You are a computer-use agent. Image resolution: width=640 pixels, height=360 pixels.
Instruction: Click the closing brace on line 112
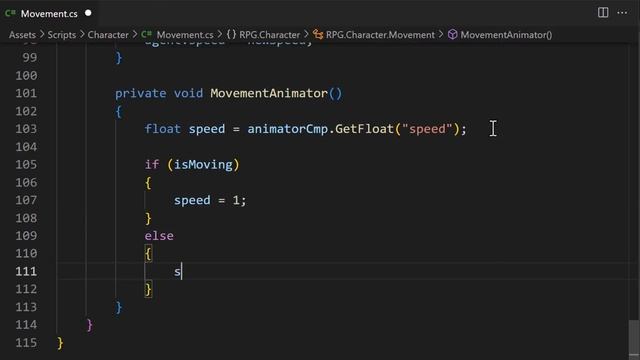click(148, 290)
